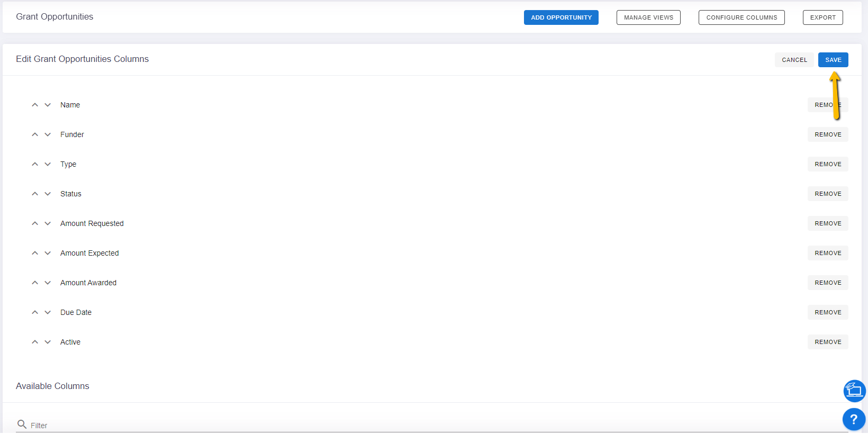Move the Name column down
This screenshot has height=434, width=868.
(x=48, y=105)
